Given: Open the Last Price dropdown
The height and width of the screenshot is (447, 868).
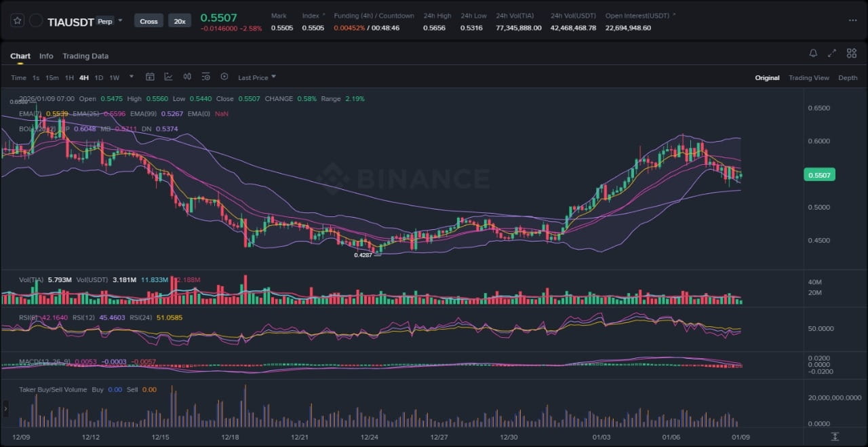Looking at the screenshot, I should [x=256, y=78].
